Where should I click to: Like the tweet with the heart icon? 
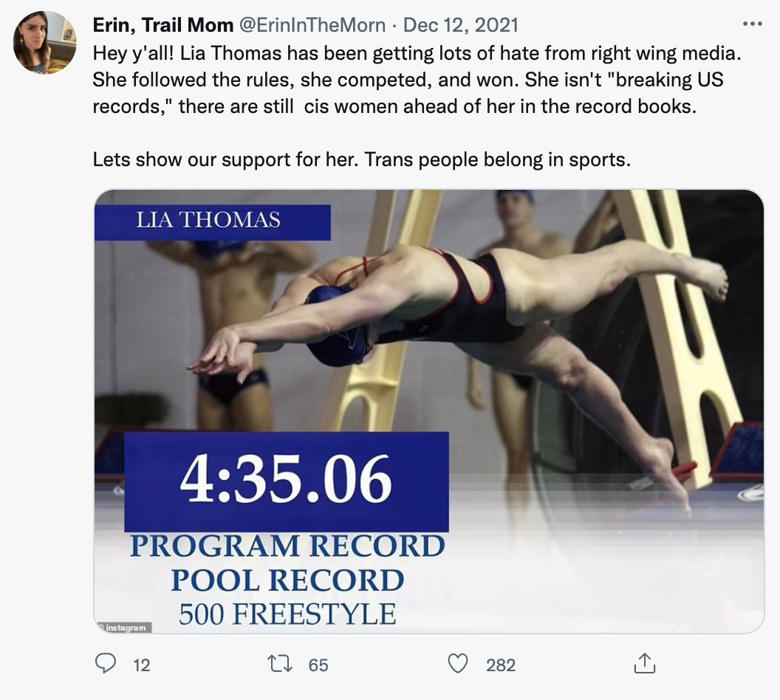[x=459, y=664]
